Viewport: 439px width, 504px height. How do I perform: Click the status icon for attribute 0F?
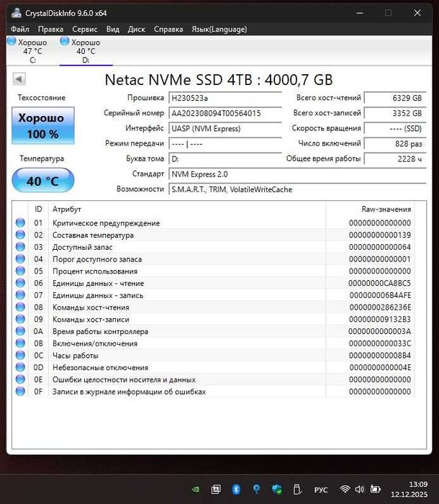coord(20,391)
